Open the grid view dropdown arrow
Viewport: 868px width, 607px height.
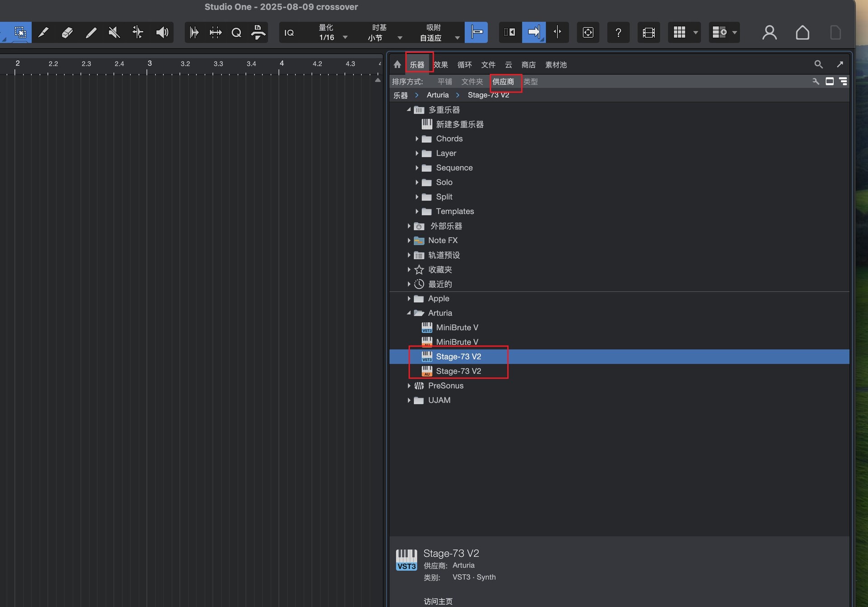coord(695,33)
